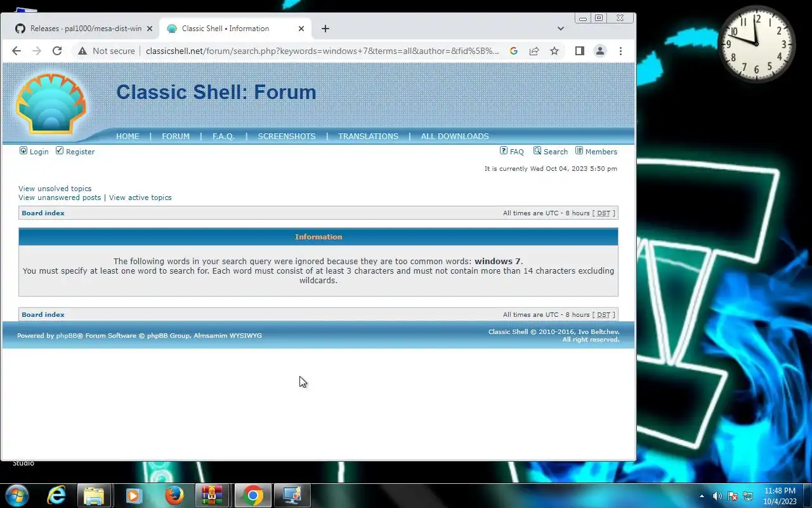Viewport: 812px width, 508px height.
Task: Open the TRANSLATIONS navigation item
Action: tap(368, 136)
